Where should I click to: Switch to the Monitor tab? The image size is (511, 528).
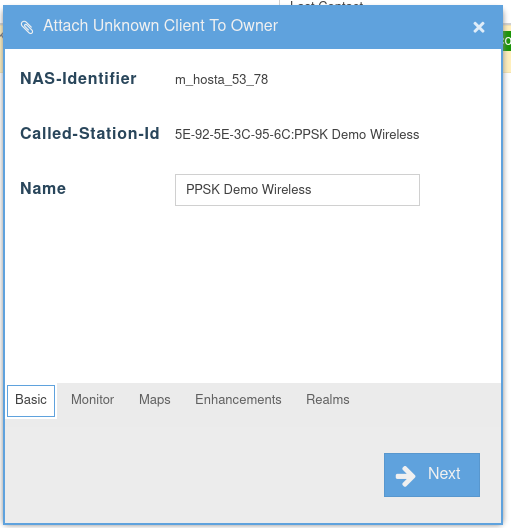point(93,400)
